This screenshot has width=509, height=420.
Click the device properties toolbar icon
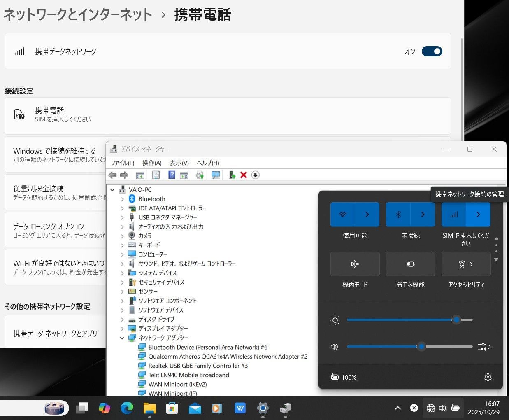tap(156, 175)
